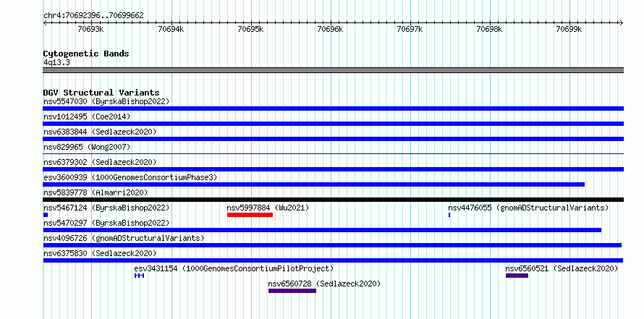Click the 70695k ruler tick label
Screen dimensions: 644x319
pos(250,29)
